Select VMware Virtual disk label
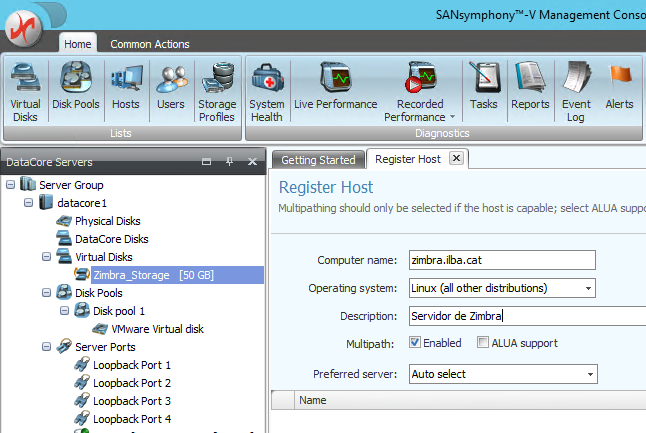 click(157, 329)
